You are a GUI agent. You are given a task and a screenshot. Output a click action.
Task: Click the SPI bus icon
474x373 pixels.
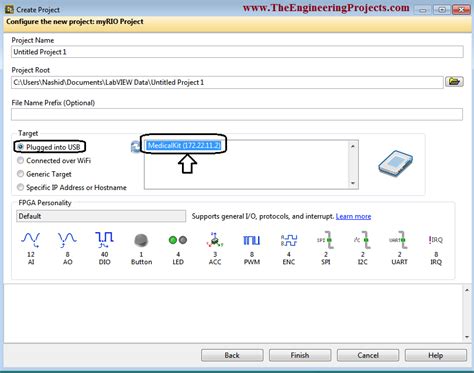coord(326,240)
